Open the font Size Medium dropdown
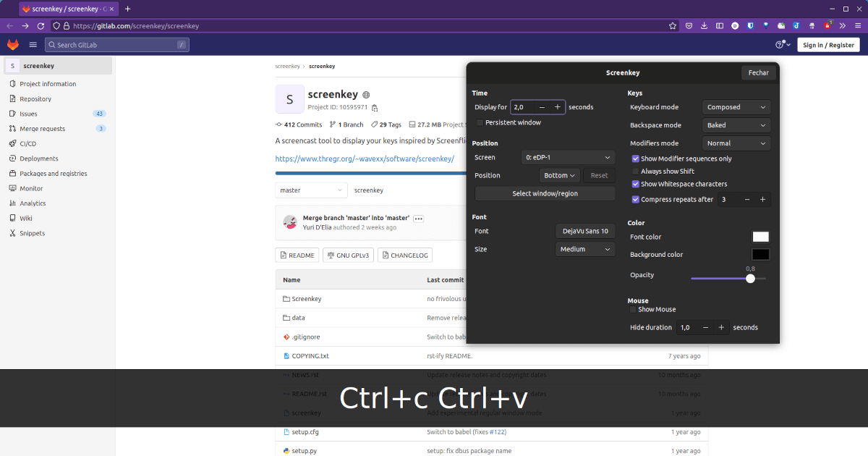This screenshot has height=456, width=868. click(x=585, y=249)
